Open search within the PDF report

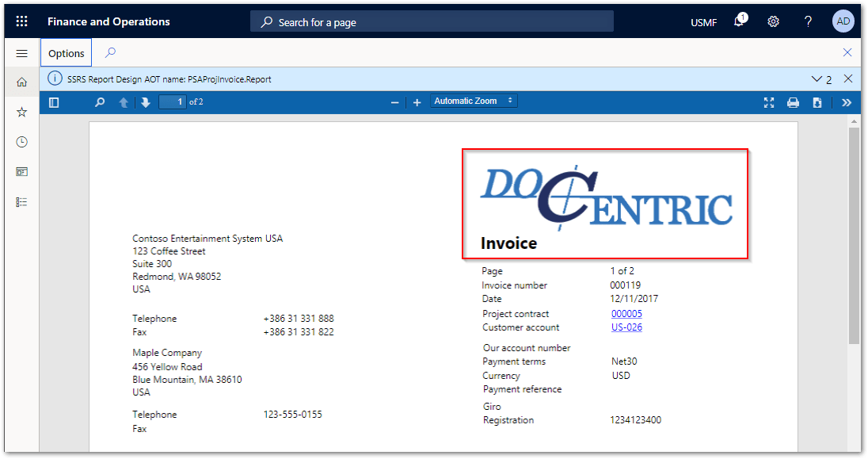click(x=100, y=102)
